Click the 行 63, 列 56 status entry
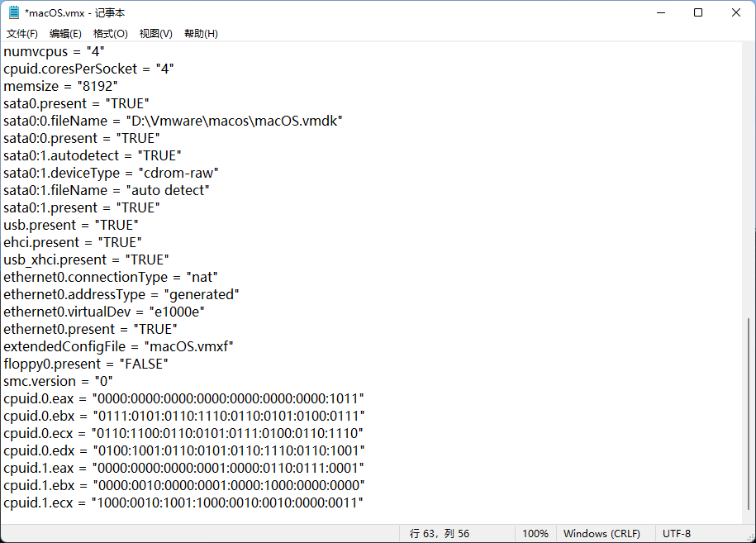 tap(440, 533)
